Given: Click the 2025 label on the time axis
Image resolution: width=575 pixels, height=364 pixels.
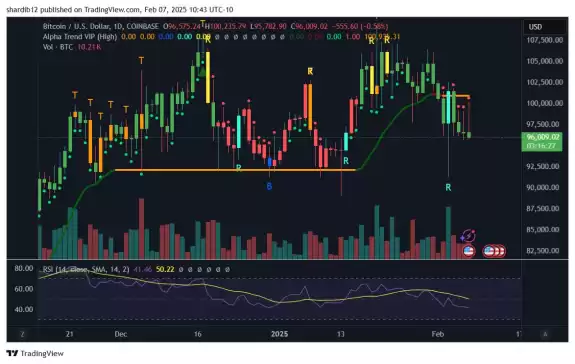Looking at the screenshot, I should click(279, 334).
